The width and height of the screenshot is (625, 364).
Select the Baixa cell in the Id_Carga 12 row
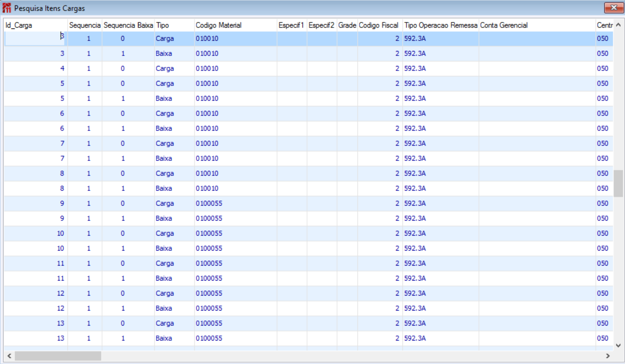click(174, 308)
